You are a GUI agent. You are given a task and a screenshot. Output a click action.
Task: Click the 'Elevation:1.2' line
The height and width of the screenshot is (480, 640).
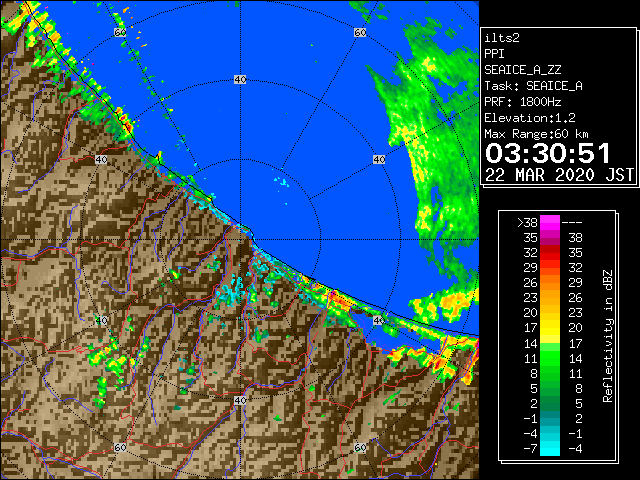point(530,118)
